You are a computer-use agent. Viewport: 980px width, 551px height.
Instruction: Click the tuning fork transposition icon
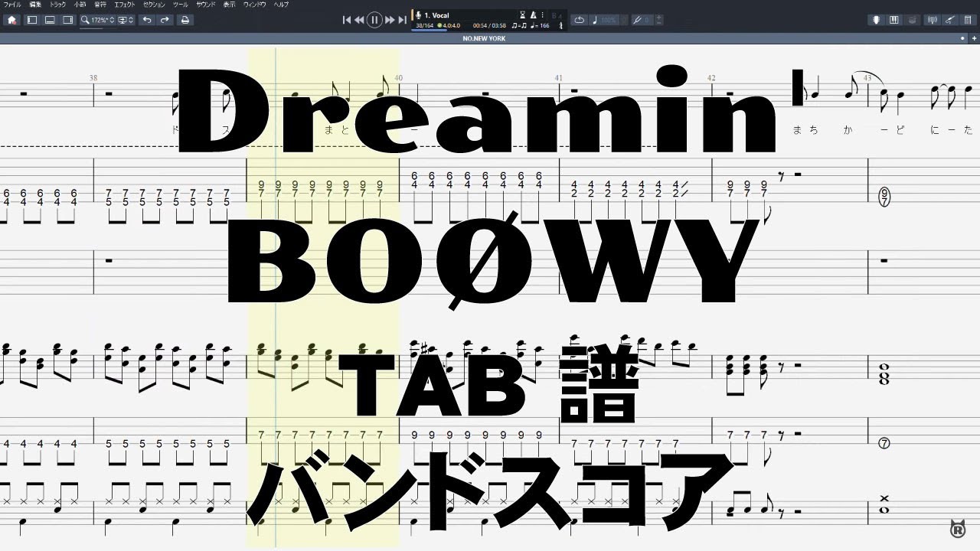pos(637,20)
